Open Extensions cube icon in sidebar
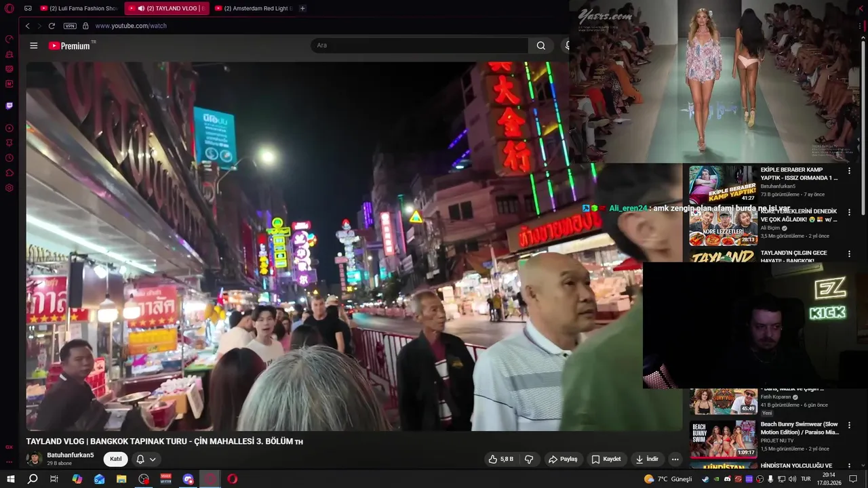The width and height of the screenshot is (868, 488). pyautogui.click(x=9, y=173)
